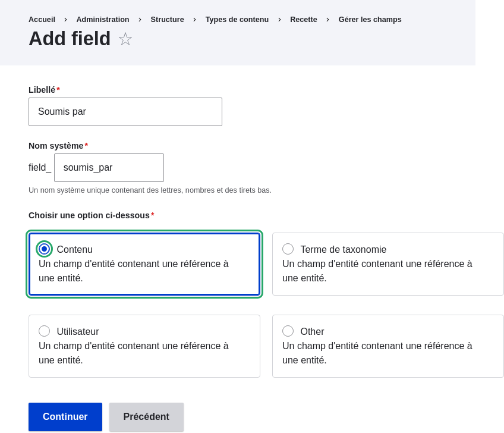Click the Add field page heading
Screen dimensions: 504x433
[x=70, y=39]
